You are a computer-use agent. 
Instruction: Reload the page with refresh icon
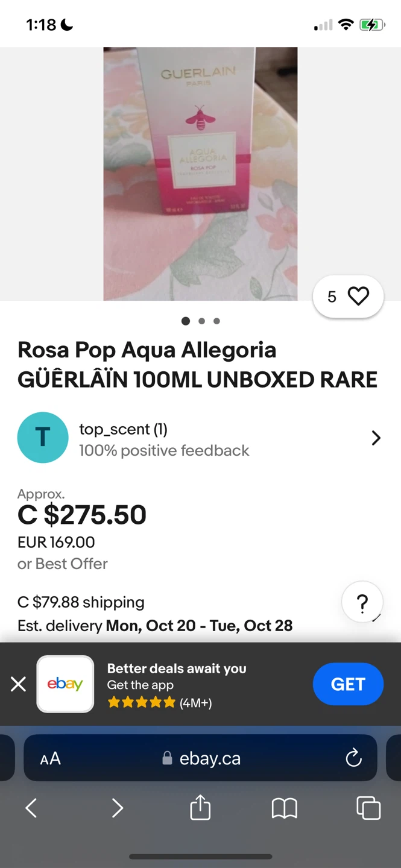click(x=353, y=758)
